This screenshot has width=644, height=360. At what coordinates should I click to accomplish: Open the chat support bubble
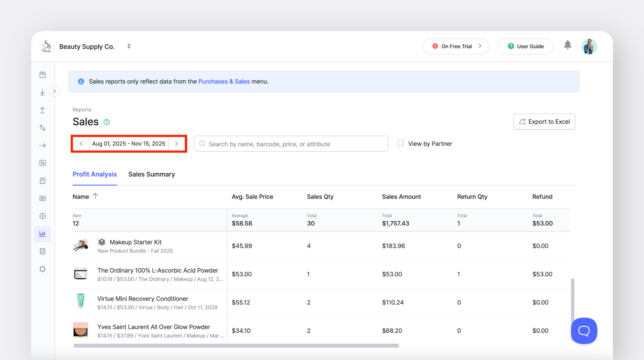[x=584, y=331]
